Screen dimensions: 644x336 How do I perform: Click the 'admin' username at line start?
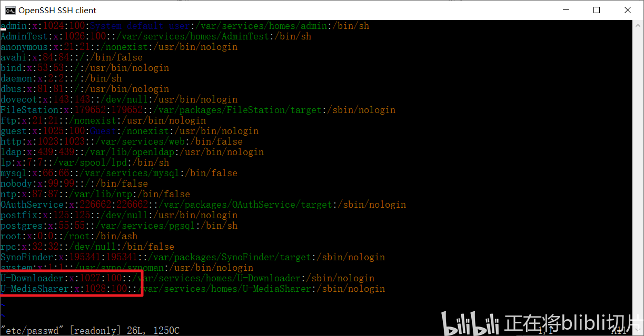point(13,26)
